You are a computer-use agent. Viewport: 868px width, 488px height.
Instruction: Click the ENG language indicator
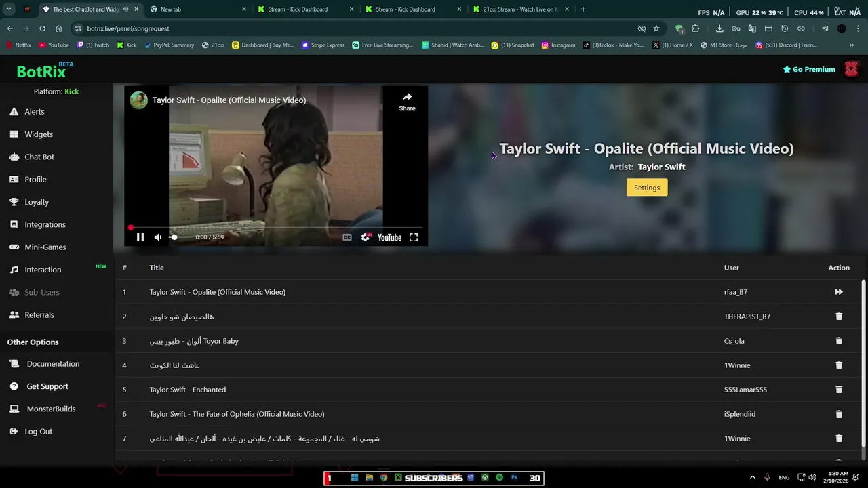pos(784,478)
